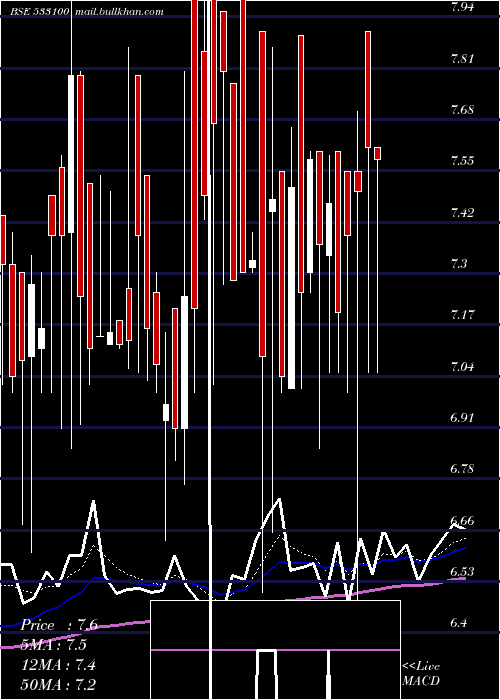Click the 7.55 price axis label

pos(462,161)
